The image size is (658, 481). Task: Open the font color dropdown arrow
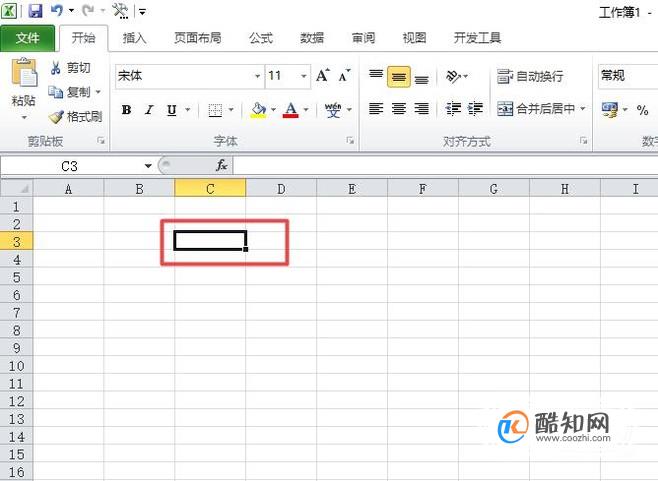click(x=306, y=110)
